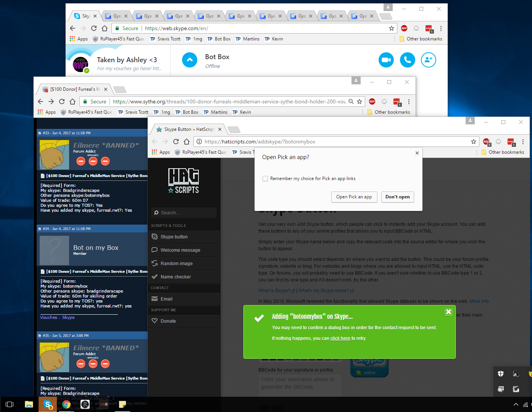Open AdBlock Plus extension in Skype window

click(404, 28)
